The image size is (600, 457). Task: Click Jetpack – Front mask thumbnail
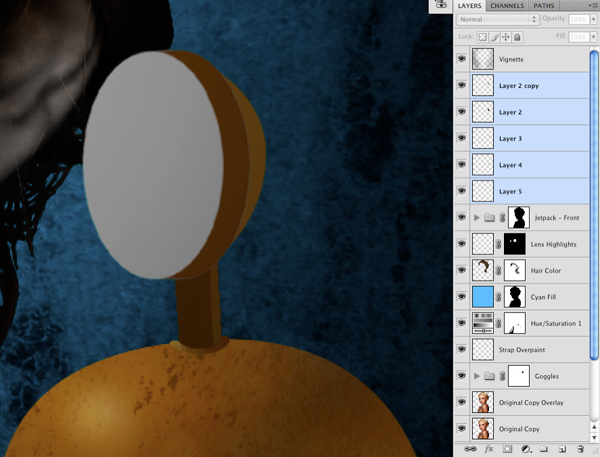(519, 218)
